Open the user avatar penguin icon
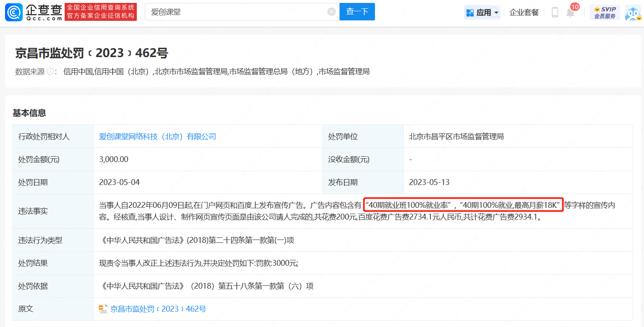The image size is (644, 327). click(633, 13)
